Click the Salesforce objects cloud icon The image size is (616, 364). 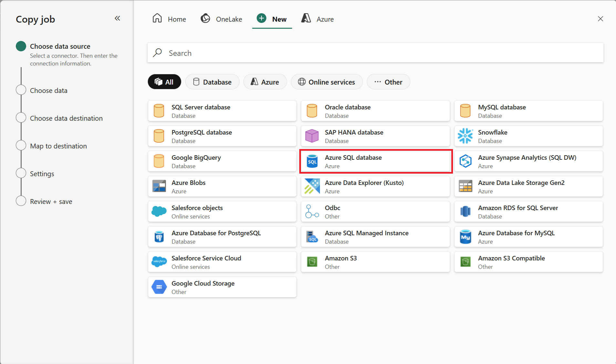coord(159,211)
